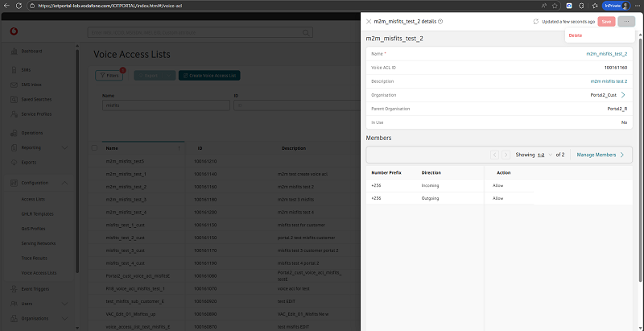
Task: Click the browser favorites star icon
Action: 556,6
